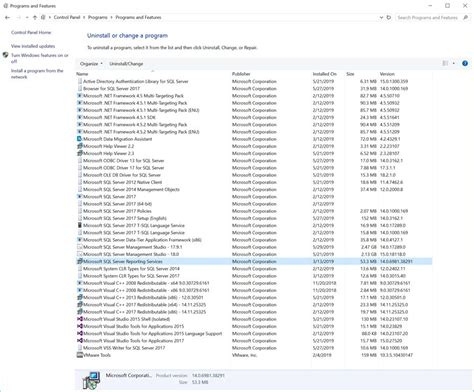Sort the list by Name column

point(153,74)
